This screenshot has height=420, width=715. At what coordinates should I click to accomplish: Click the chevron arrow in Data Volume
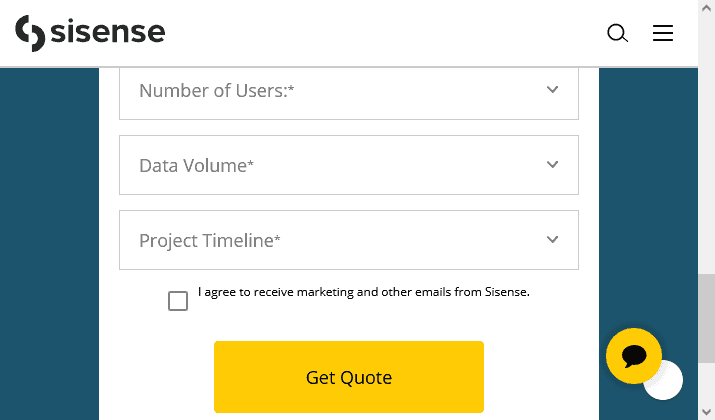[552, 165]
